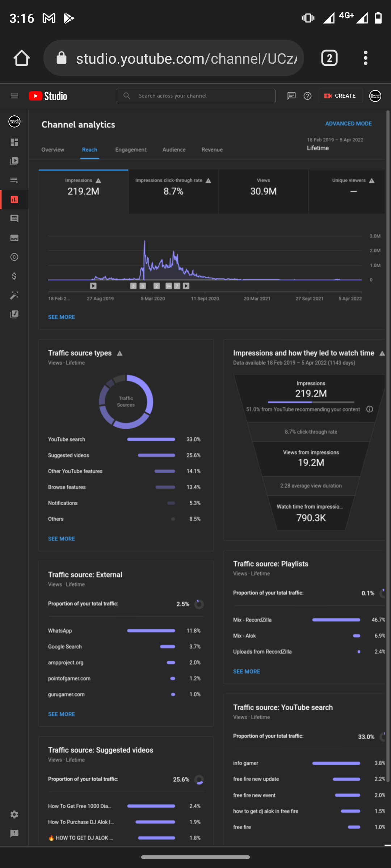Open Content videos icon in sidebar
Viewport: 391px width, 868px height.
14,161
